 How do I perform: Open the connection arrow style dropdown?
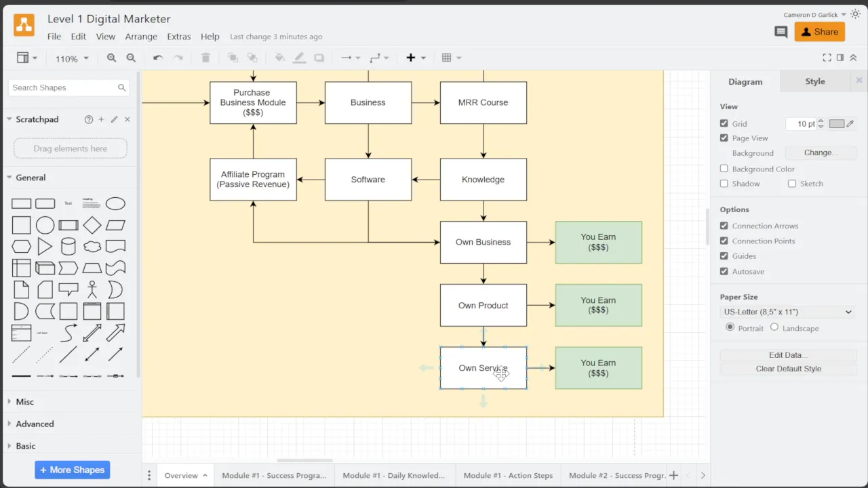click(351, 58)
